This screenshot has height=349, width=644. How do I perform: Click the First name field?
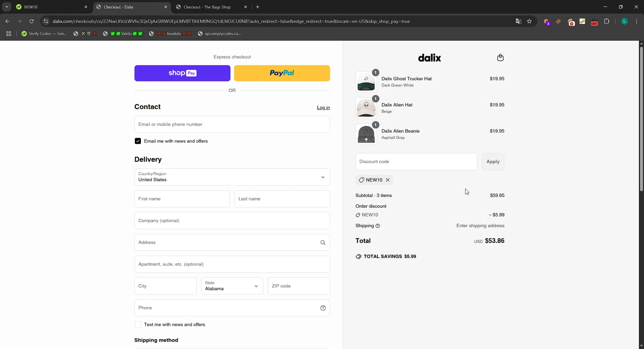tap(182, 199)
